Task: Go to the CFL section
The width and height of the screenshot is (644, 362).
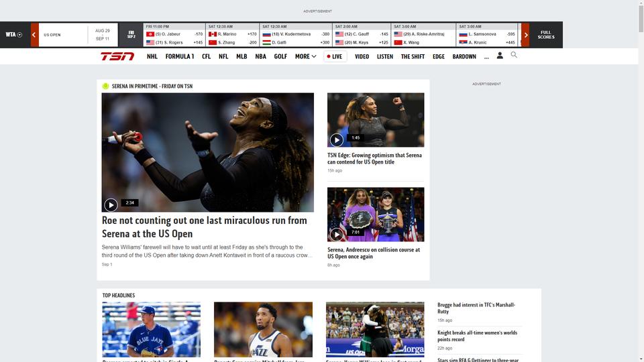Action: tap(206, 56)
